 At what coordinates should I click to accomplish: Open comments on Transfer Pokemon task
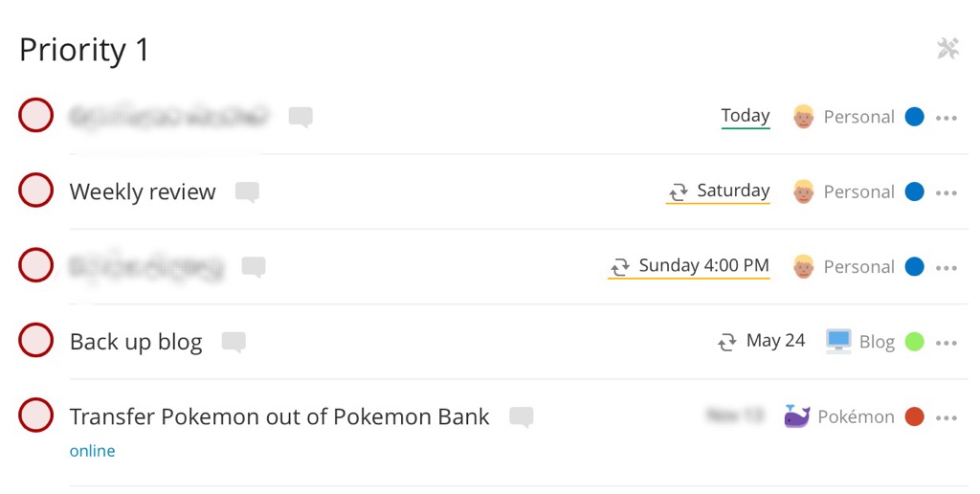[522, 417]
